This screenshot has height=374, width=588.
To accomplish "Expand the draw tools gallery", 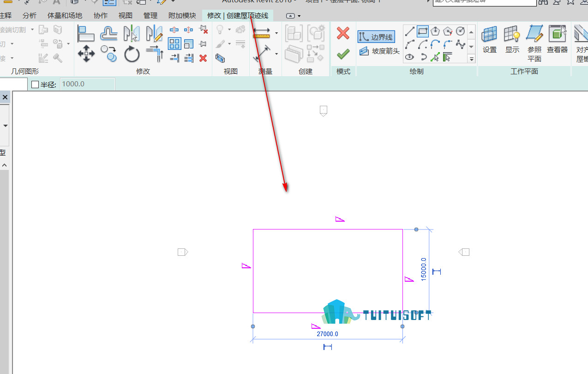I will [x=471, y=59].
